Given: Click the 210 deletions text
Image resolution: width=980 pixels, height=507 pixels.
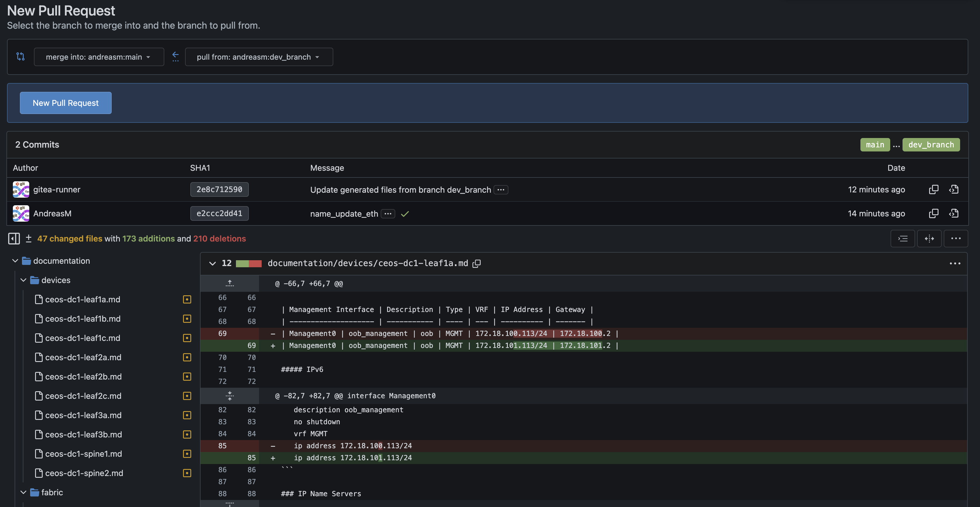Looking at the screenshot, I should 220,239.
